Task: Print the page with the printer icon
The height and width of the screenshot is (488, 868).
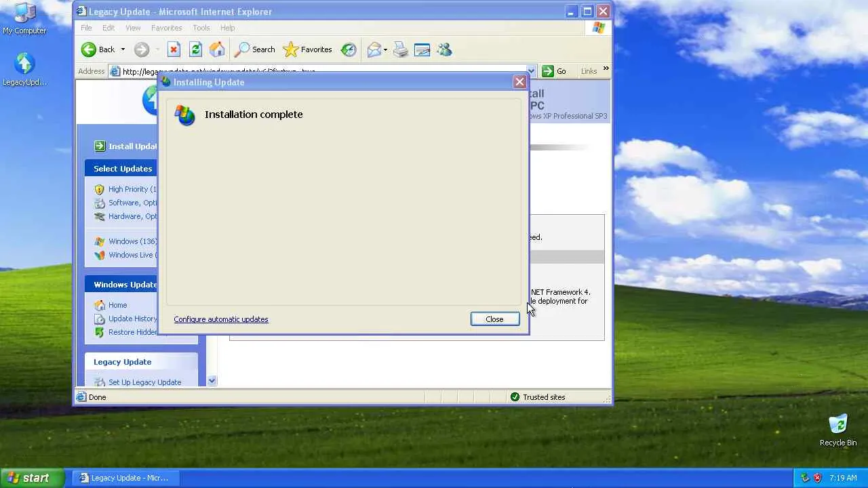Action: [x=401, y=49]
